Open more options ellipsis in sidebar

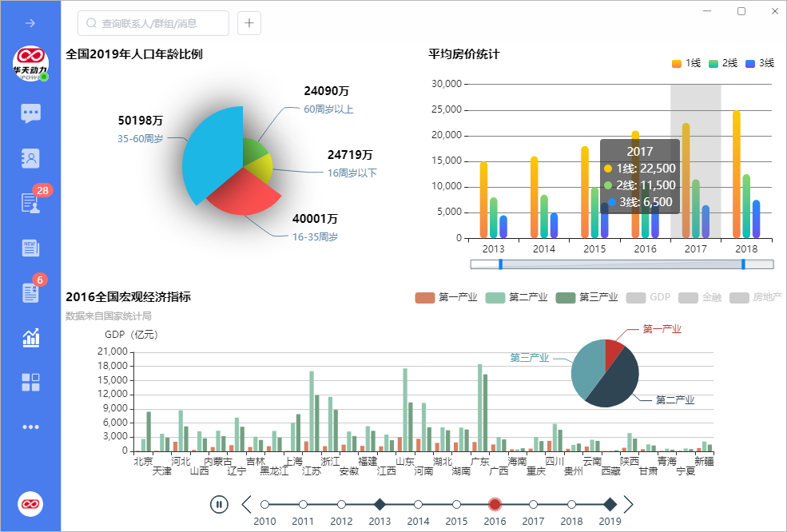[30, 427]
